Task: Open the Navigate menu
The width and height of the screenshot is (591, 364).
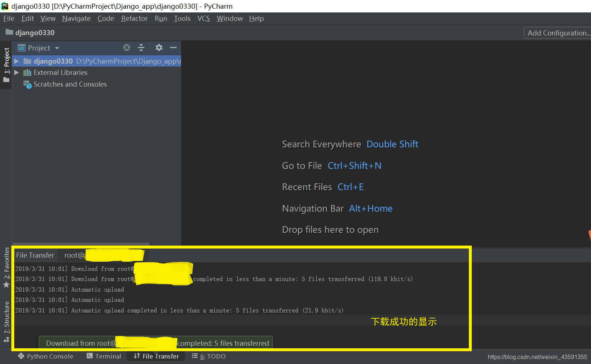Action: [x=76, y=18]
